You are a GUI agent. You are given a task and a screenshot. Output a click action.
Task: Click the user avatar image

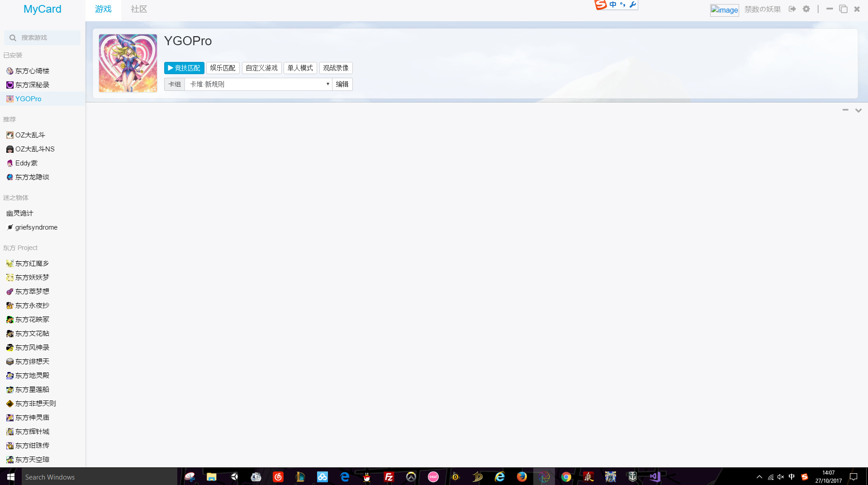(724, 10)
